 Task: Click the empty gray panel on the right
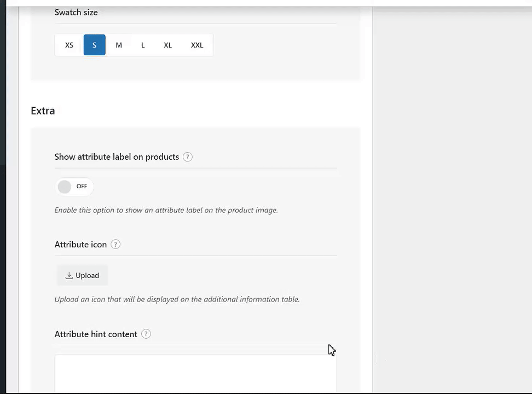452,197
